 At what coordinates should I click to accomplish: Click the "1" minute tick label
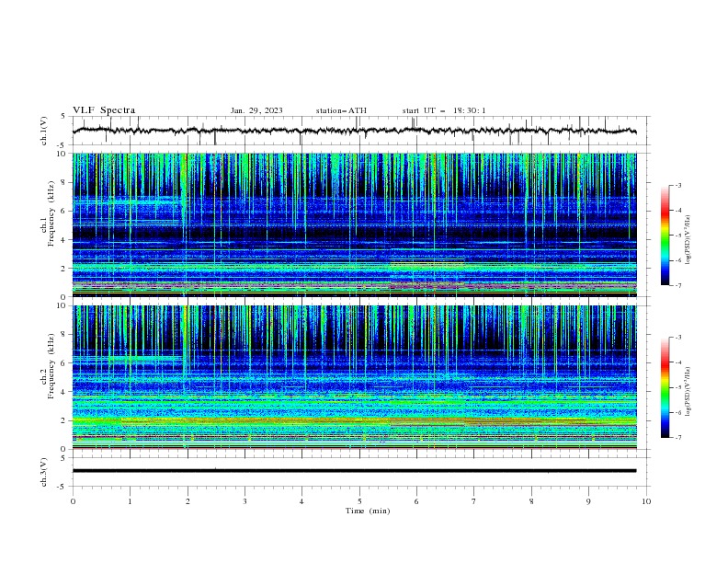pyautogui.click(x=130, y=501)
